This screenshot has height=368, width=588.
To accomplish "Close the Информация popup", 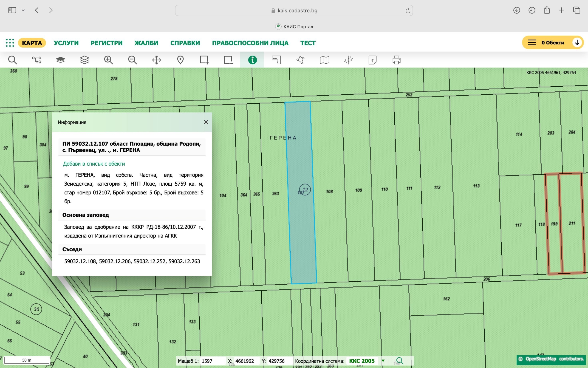I will tap(206, 122).
